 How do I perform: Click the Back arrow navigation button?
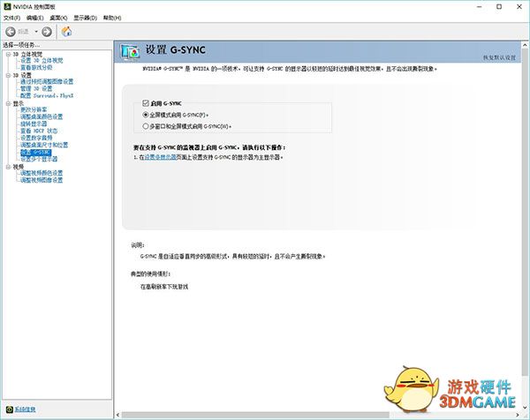point(11,31)
